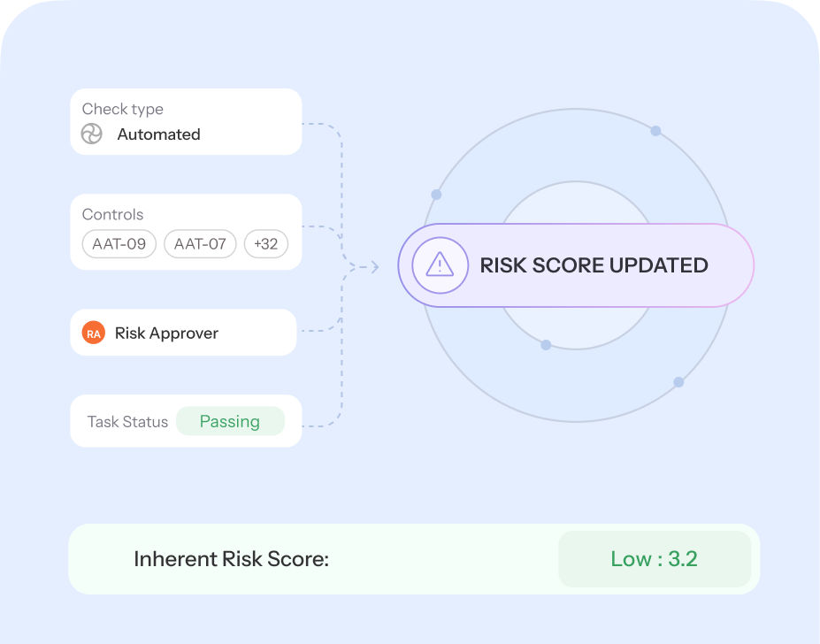Click the Automated check type icon
This screenshot has width=820, height=644.
[x=92, y=134]
